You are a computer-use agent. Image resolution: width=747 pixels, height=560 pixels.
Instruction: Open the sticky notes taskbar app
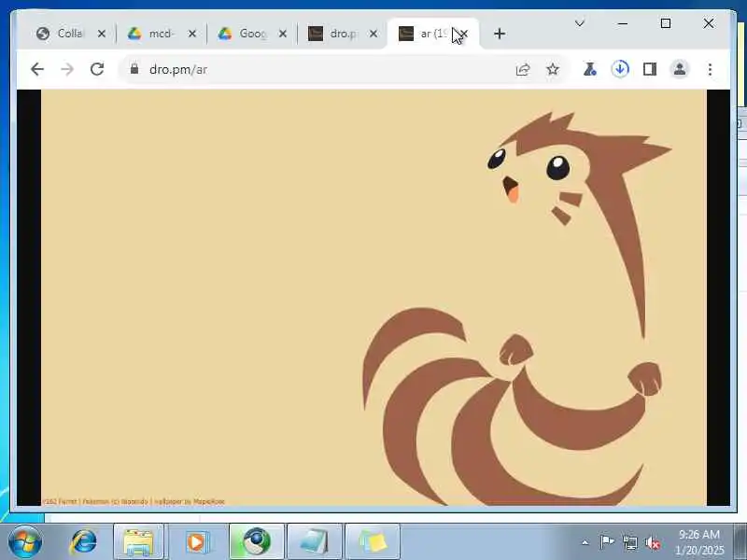pyautogui.click(x=372, y=542)
